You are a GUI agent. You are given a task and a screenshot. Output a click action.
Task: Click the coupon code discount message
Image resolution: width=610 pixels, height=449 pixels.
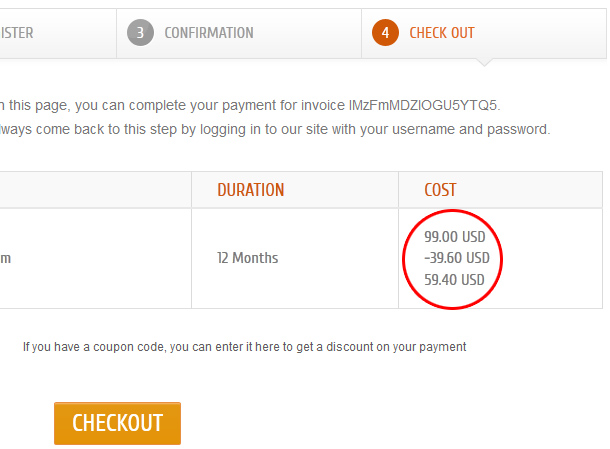[244, 347]
